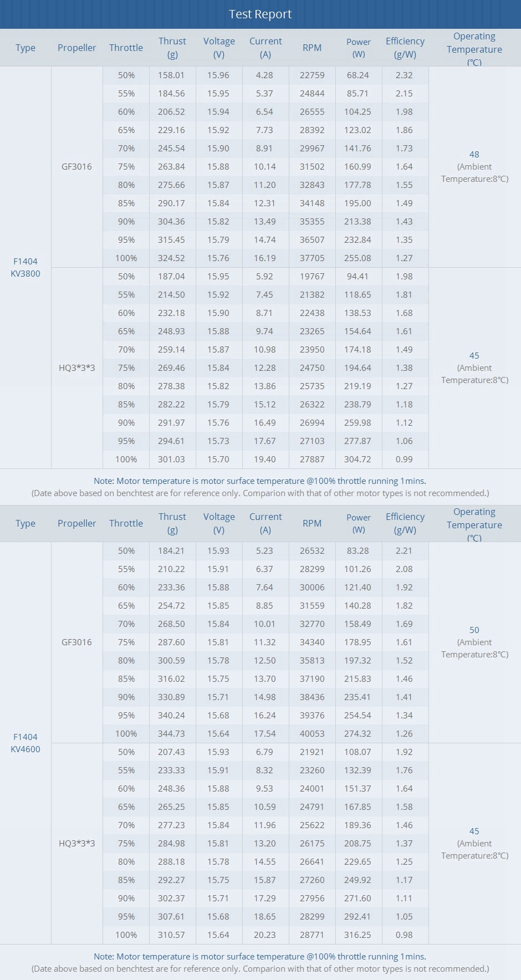Click GF3016 propeller cell in KV3800 table
Screen dimensions: 521x980
(76, 167)
